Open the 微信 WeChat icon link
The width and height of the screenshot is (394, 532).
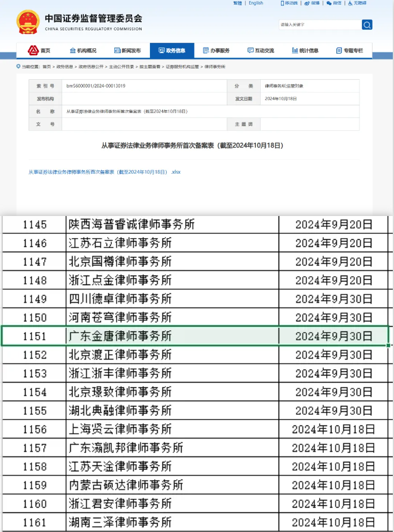(x=329, y=3)
